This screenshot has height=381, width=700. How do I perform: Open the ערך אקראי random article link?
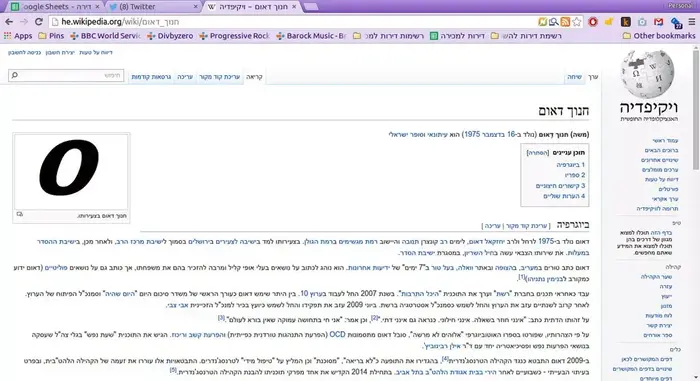pos(665,199)
